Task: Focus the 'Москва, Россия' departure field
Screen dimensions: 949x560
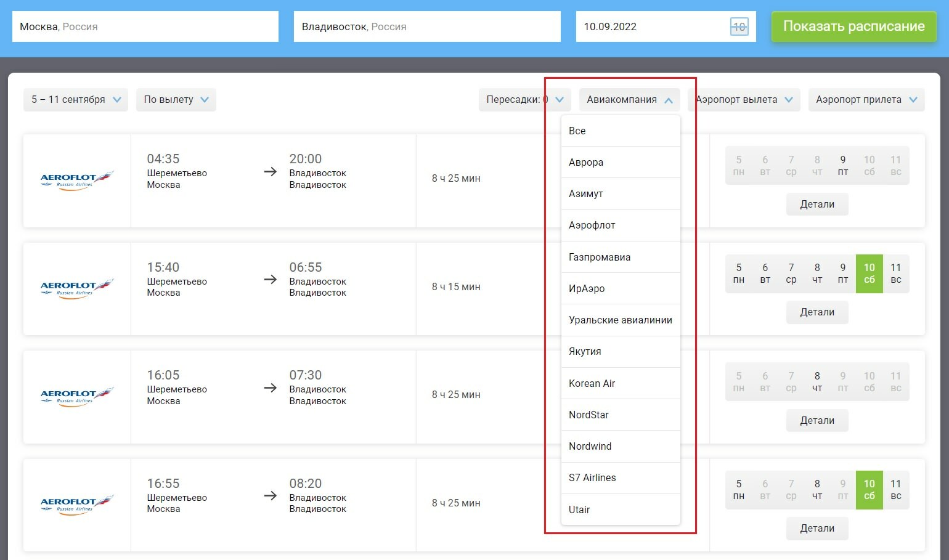Action: [x=145, y=26]
